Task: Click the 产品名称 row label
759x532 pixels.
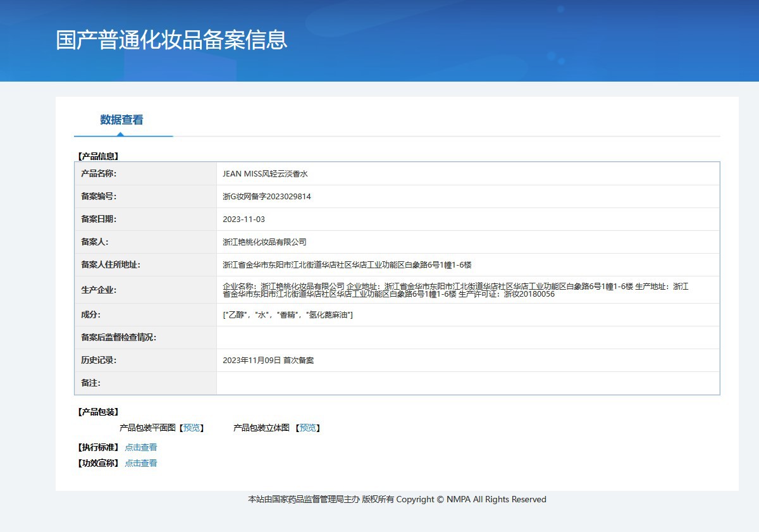Action: (99, 173)
